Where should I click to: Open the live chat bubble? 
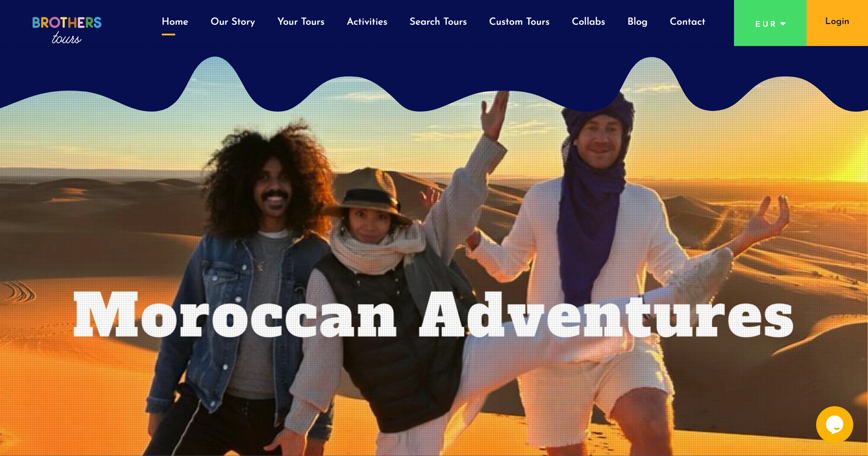(834, 424)
